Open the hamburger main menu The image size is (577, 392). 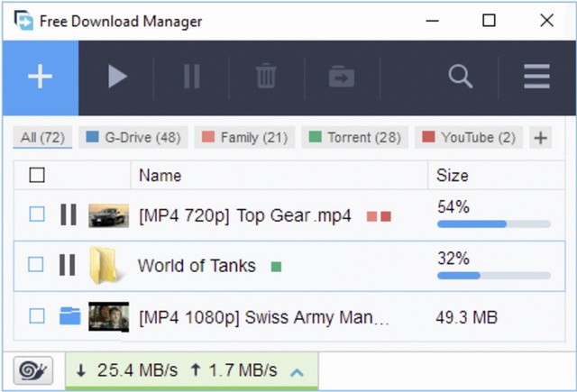click(536, 77)
